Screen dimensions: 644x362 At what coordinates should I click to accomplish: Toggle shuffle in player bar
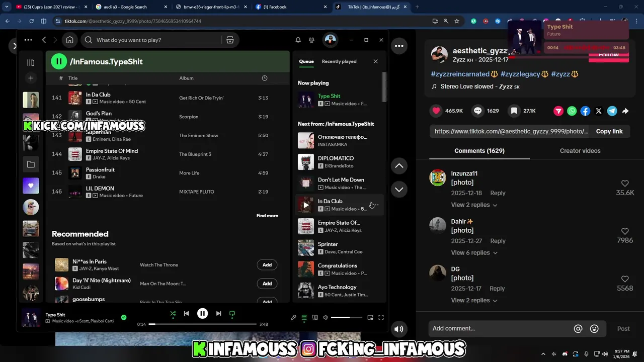tap(173, 313)
